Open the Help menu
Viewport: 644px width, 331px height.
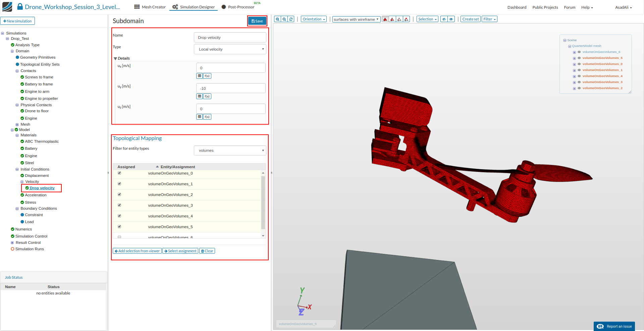pyautogui.click(x=587, y=7)
